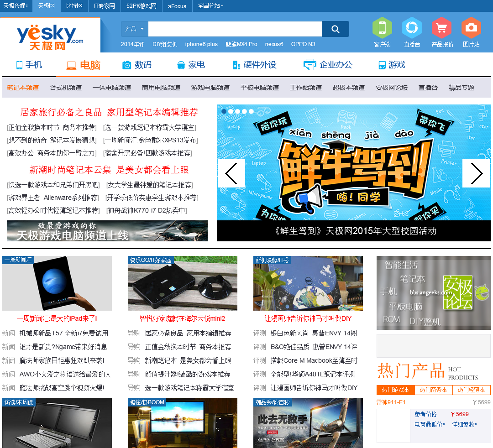Switch to 热门商务本 tab

tap(433, 390)
